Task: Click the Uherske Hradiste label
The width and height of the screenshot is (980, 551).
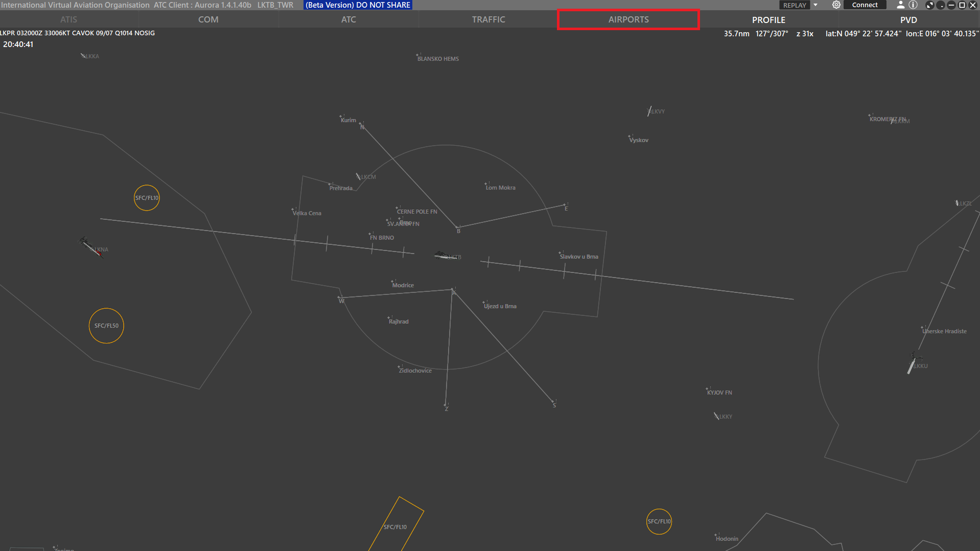Action: [944, 331]
